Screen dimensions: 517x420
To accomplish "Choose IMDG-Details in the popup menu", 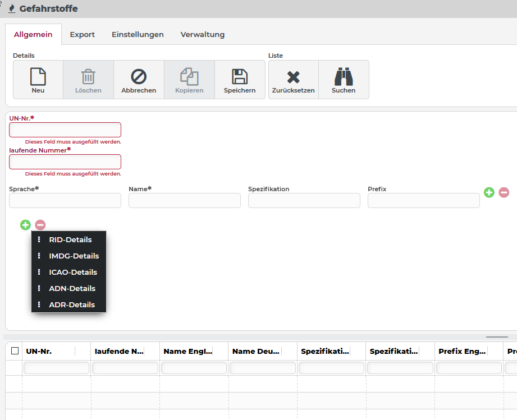I will click(74, 256).
